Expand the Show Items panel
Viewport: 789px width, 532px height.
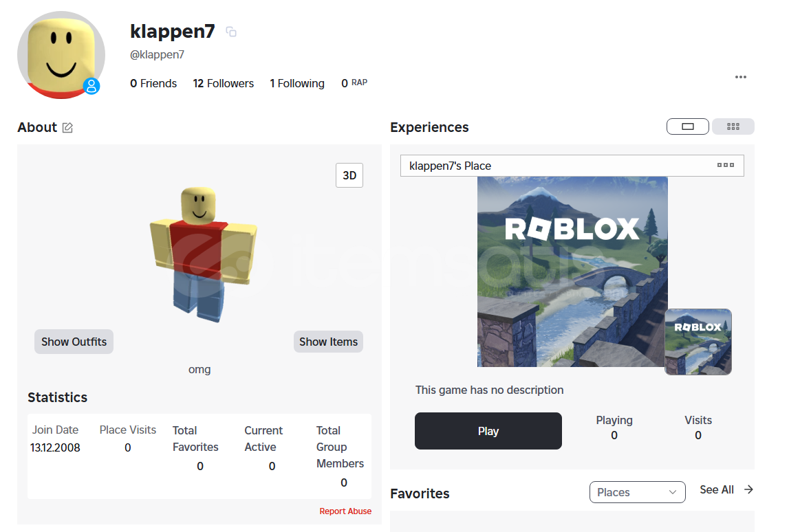(328, 342)
